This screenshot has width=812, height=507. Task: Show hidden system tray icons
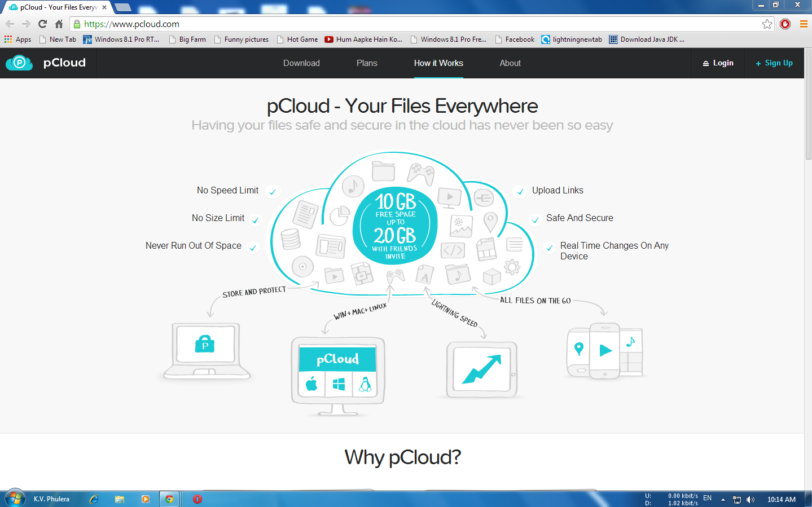click(x=723, y=500)
